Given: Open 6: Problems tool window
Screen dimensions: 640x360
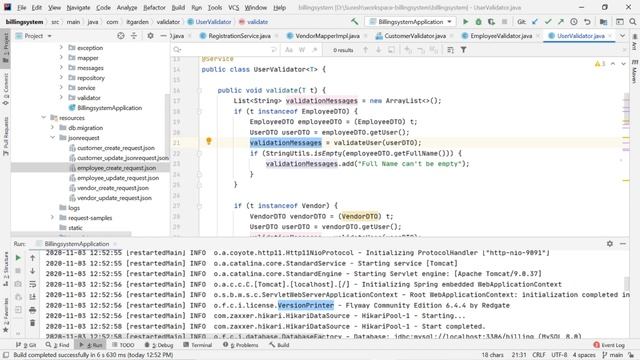Looking at the screenshot, I should pyautogui.click(x=240, y=345).
